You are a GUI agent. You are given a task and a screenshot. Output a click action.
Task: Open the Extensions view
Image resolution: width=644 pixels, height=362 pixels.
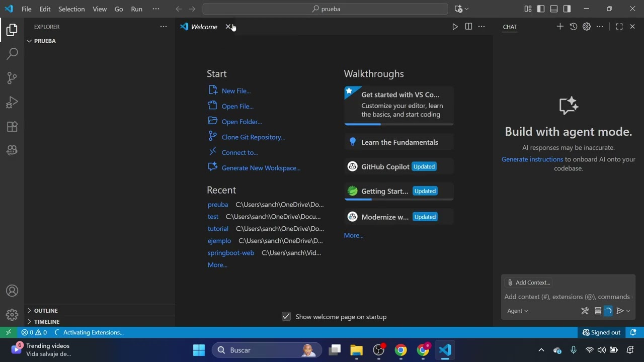pos(12,126)
